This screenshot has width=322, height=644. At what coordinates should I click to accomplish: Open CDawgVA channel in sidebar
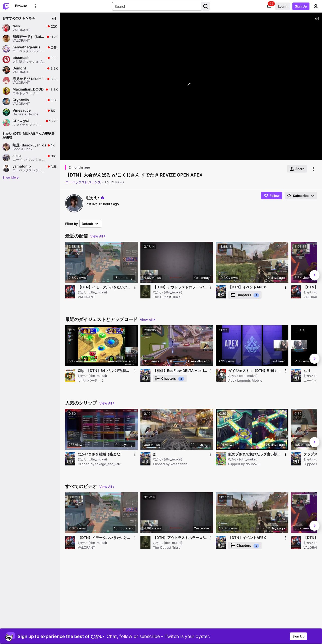(x=30, y=123)
